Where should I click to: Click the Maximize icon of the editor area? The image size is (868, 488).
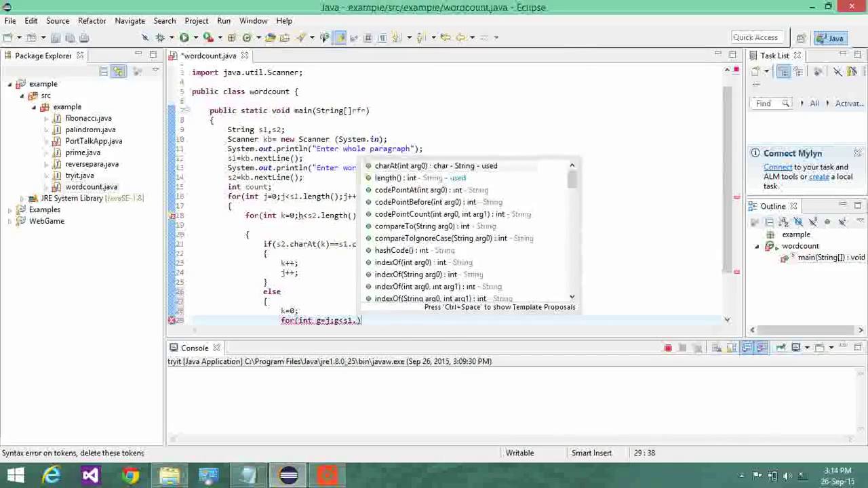pos(733,54)
